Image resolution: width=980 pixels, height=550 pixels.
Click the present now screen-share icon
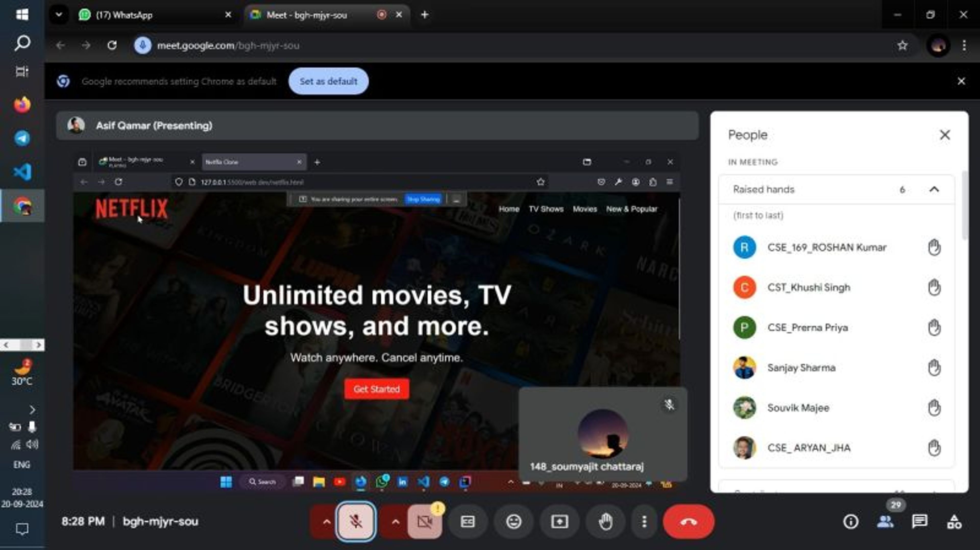(559, 521)
